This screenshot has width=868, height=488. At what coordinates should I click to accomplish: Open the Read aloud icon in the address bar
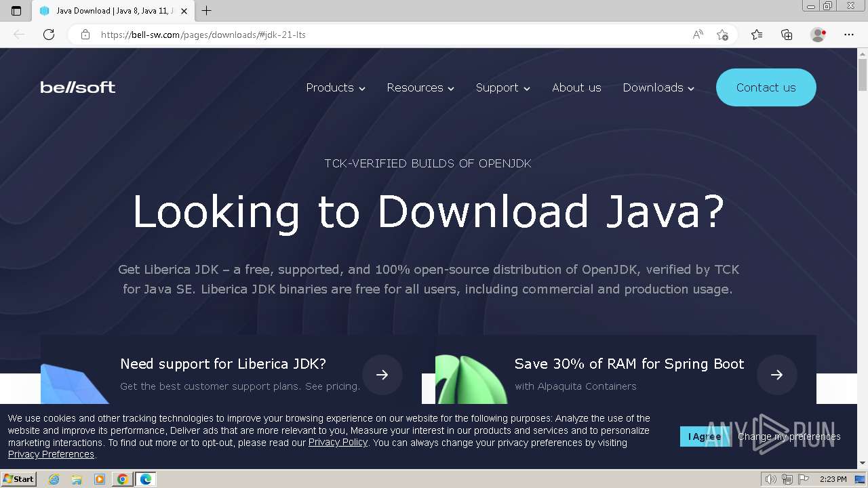698,35
